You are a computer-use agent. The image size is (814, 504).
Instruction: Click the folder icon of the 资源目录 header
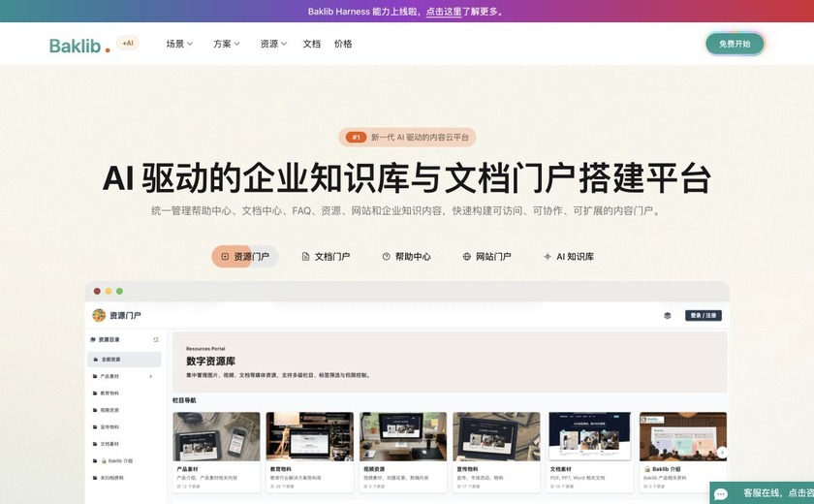click(93, 339)
